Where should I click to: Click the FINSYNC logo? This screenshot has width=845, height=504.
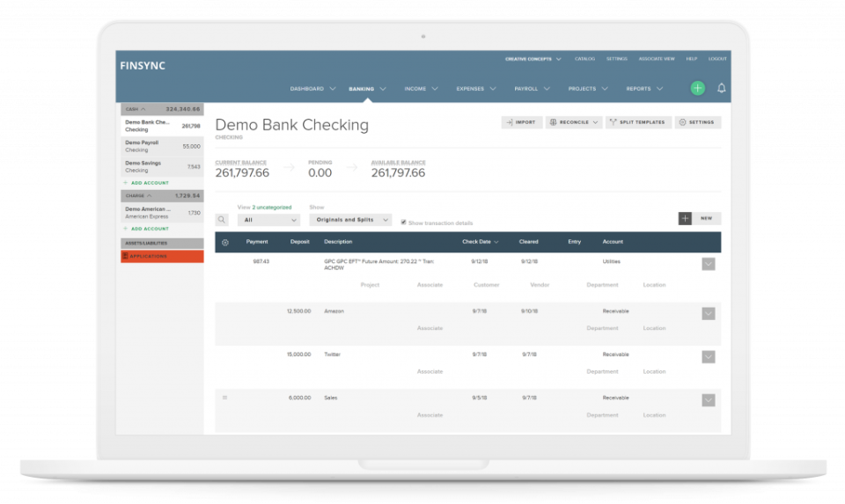click(143, 66)
